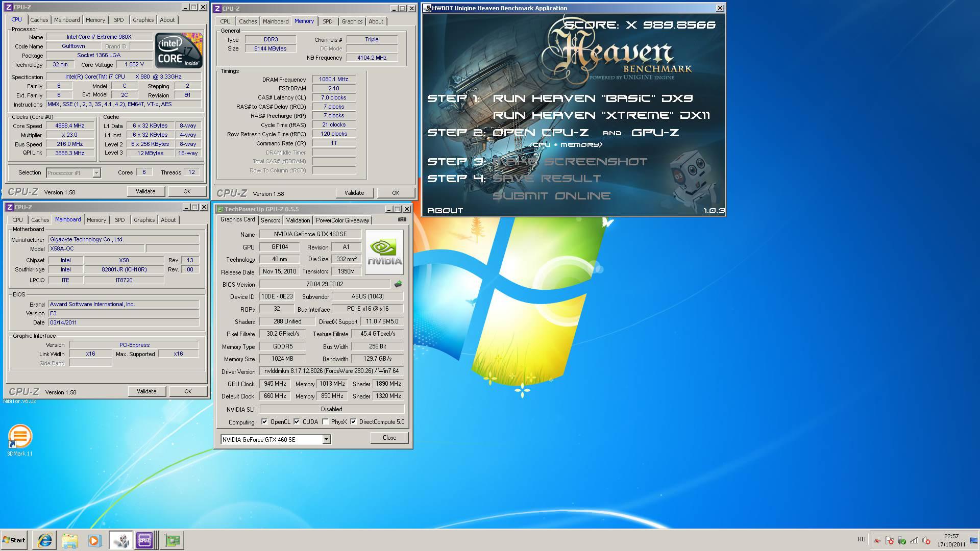Image resolution: width=980 pixels, height=551 pixels.
Task: Click the safely remove hardware tray icon
Action: coord(901,541)
